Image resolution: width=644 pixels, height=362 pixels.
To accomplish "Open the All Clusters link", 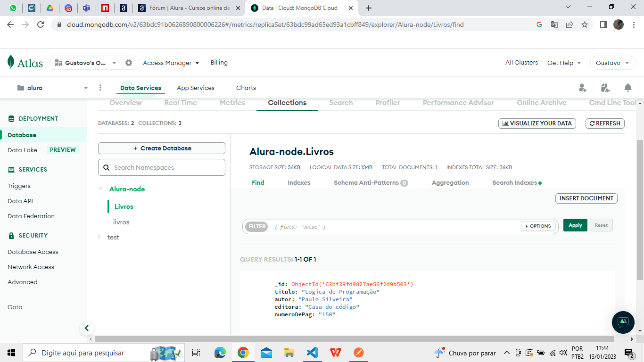I will click(x=521, y=62).
